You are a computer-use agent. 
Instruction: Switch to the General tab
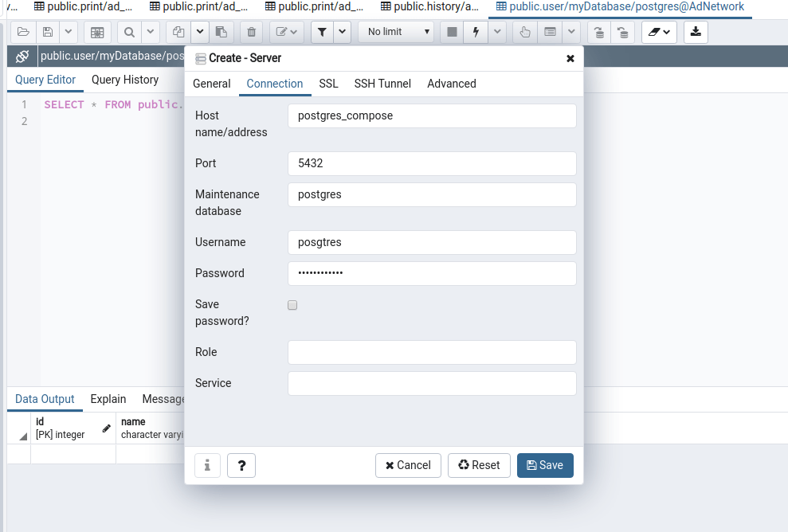point(212,84)
